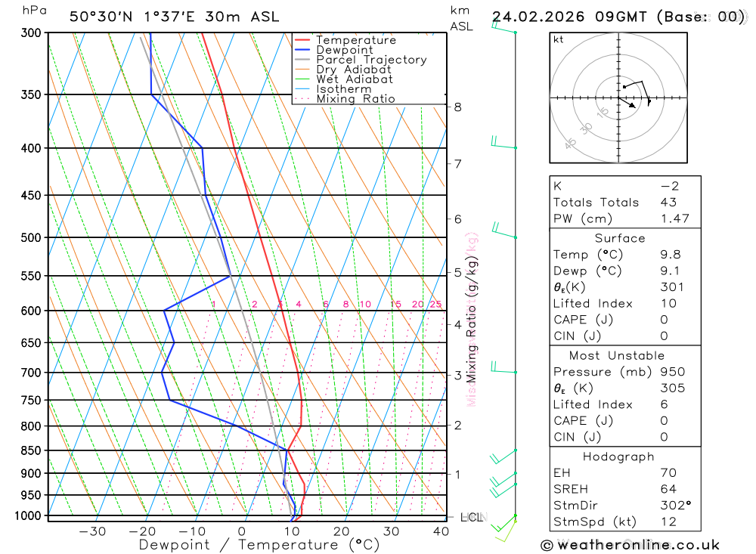Click the surface Temp value 9.8
756x554 pixels.
tap(671, 255)
